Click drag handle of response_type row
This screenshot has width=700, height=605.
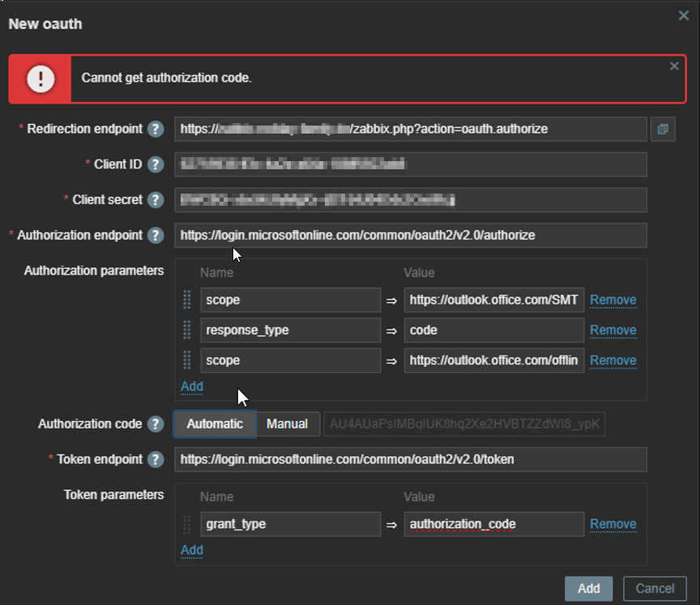[x=188, y=330]
